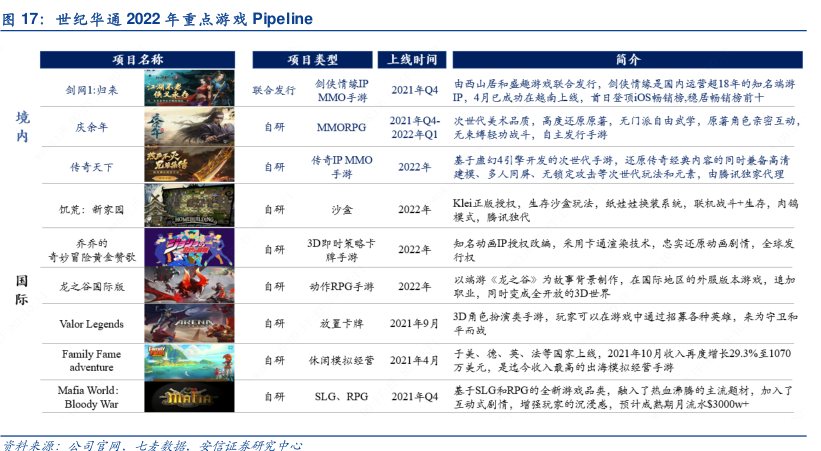The width and height of the screenshot is (821, 451).
Task: Click the 联合发行 cell in first row
Action: click(273, 90)
